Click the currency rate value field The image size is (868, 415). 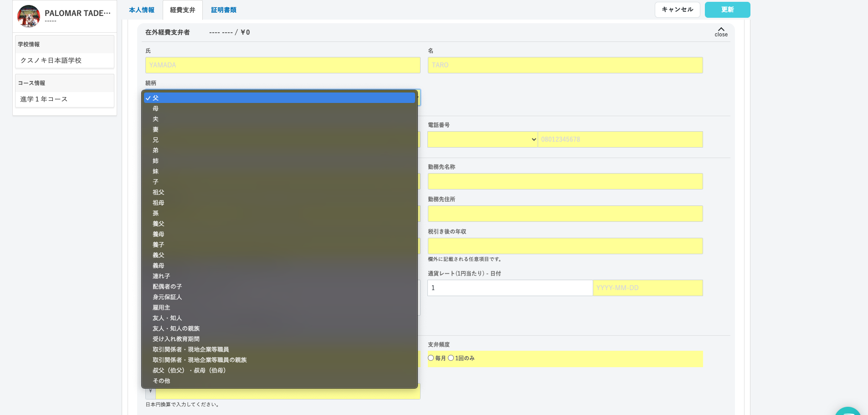[x=510, y=288]
